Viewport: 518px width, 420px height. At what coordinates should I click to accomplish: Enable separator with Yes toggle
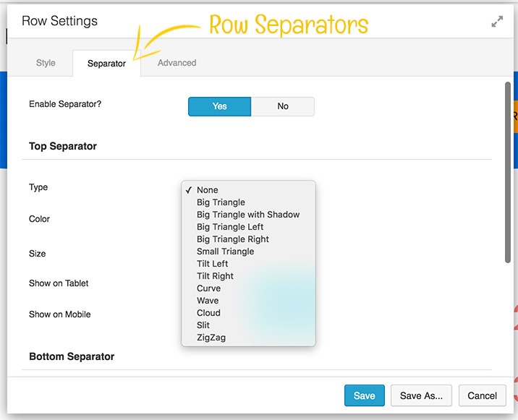point(219,106)
